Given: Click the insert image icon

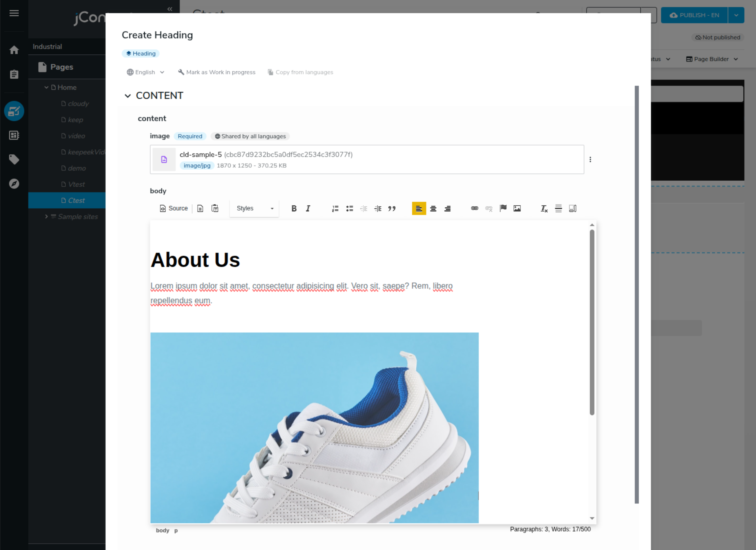Looking at the screenshot, I should pyautogui.click(x=517, y=209).
